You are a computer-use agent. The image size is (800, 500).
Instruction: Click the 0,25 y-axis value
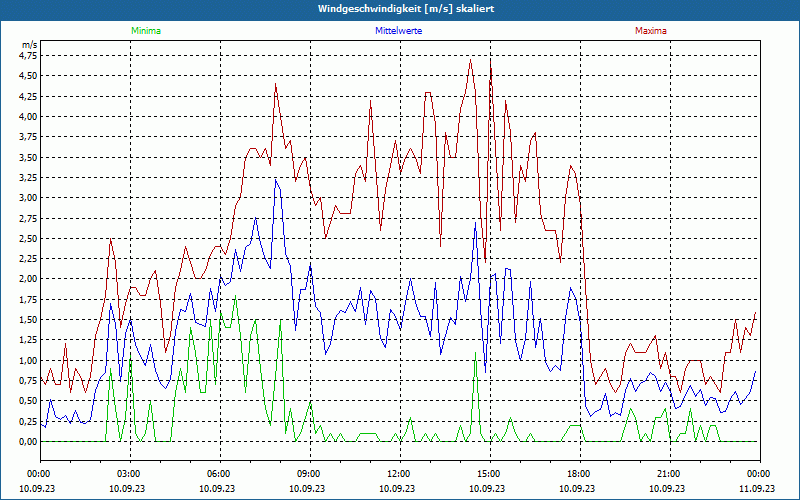pos(28,421)
